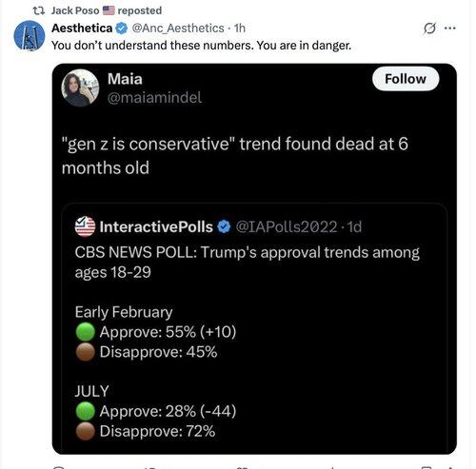Open Maia's profile photo
Viewport: 476px width, 469px height.
tap(80, 88)
